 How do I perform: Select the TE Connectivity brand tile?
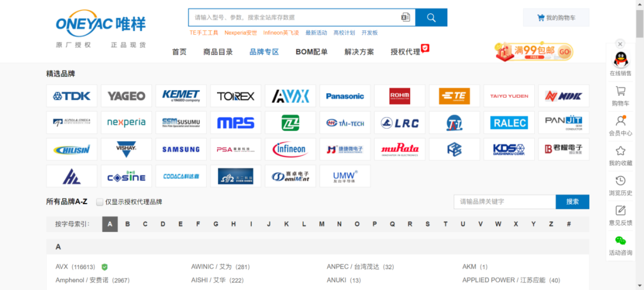pyautogui.click(x=454, y=96)
